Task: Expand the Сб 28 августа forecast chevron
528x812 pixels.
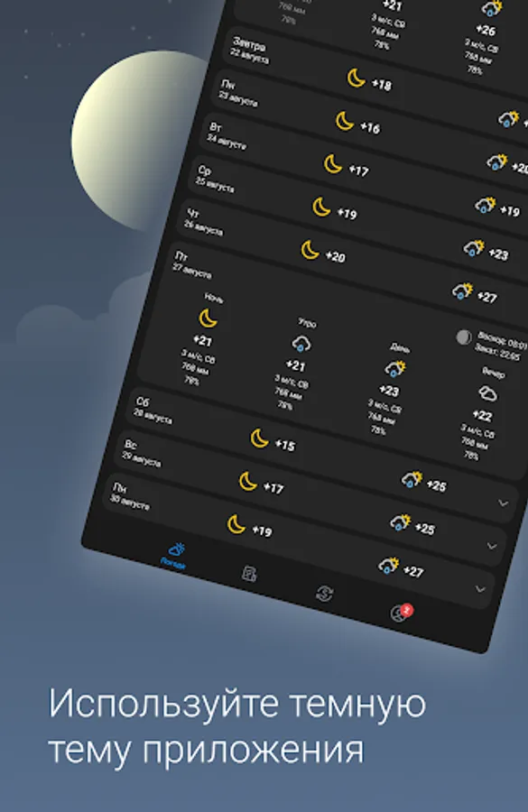Action: pos(503,503)
